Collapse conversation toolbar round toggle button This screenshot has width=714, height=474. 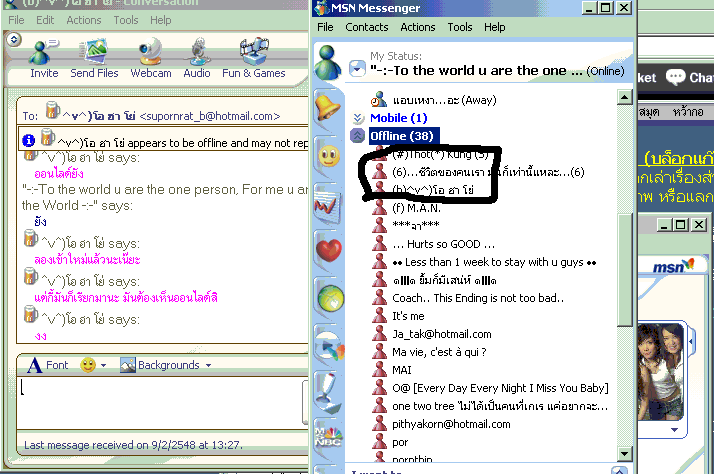[14, 40]
